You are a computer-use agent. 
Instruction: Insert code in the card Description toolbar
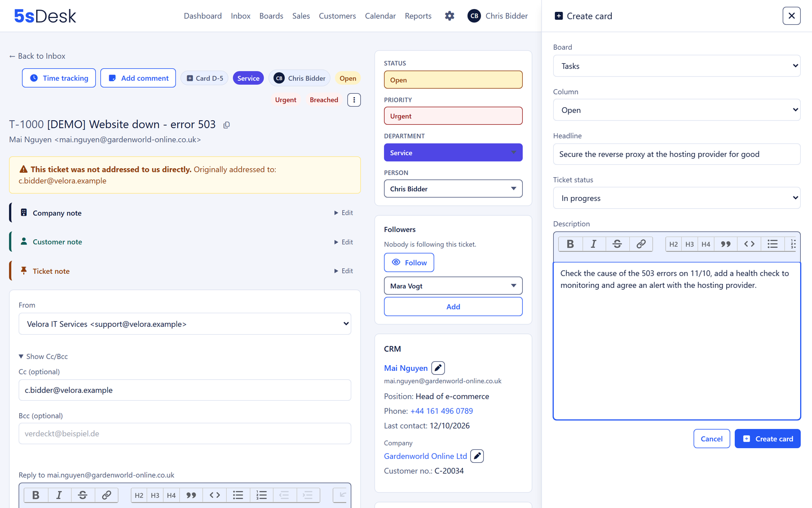tap(749, 244)
